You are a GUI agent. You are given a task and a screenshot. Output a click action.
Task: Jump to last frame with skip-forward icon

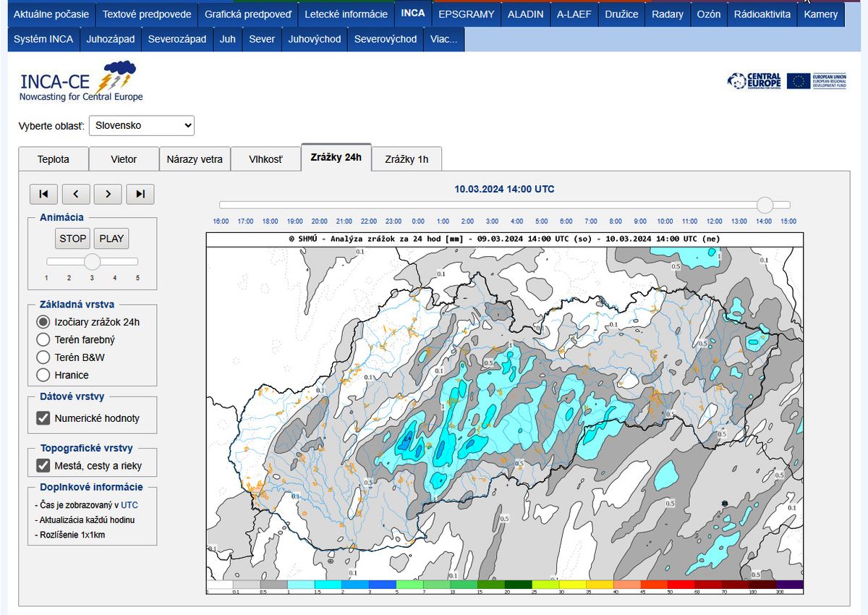140,194
